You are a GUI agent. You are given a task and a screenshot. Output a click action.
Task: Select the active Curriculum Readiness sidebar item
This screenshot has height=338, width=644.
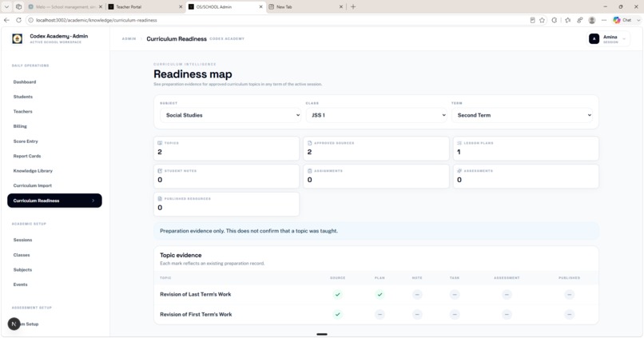(54, 201)
